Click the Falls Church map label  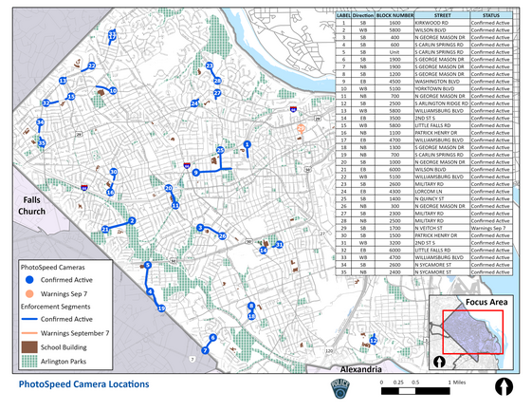point(31,205)
